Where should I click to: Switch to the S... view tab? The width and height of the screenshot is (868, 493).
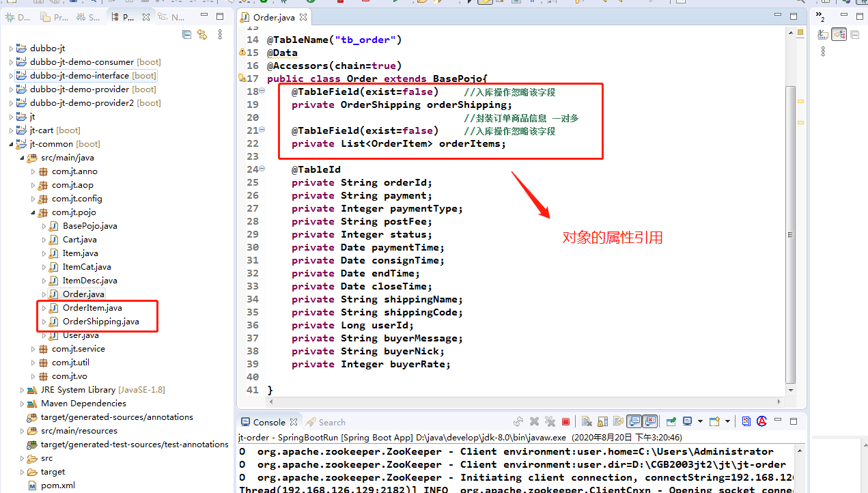(89, 17)
